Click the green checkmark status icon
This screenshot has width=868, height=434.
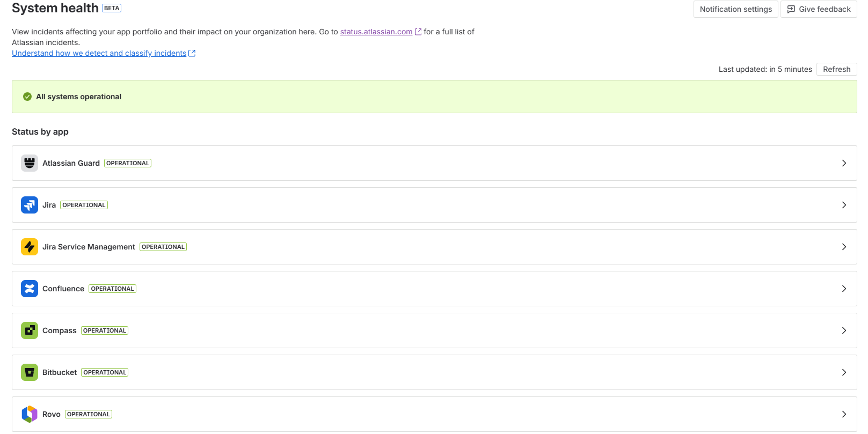point(27,97)
